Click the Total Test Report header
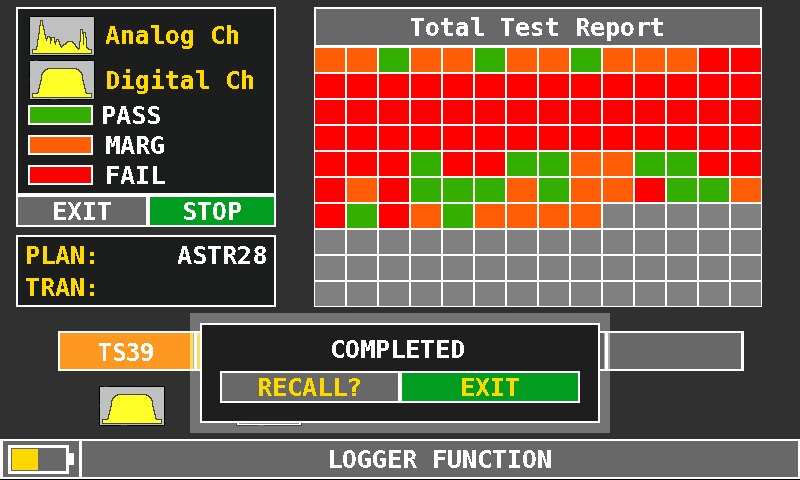 (x=537, y=27)
